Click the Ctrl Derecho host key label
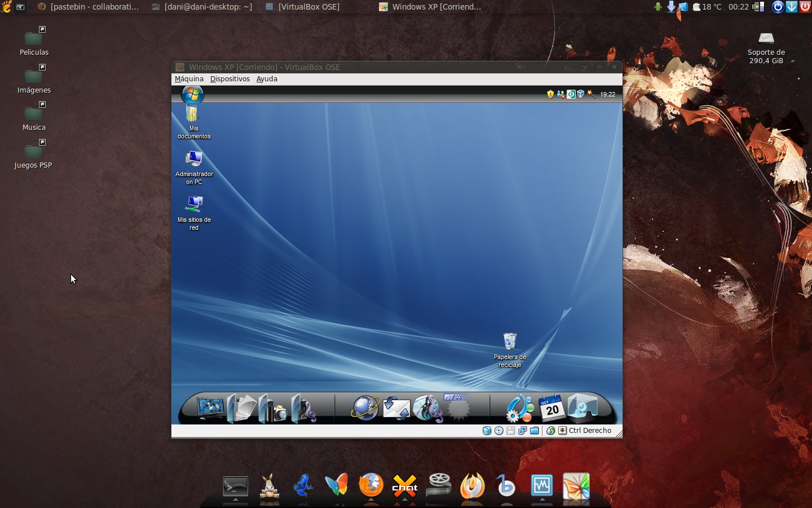The image size is (812, 508). [x=590, y=431]
